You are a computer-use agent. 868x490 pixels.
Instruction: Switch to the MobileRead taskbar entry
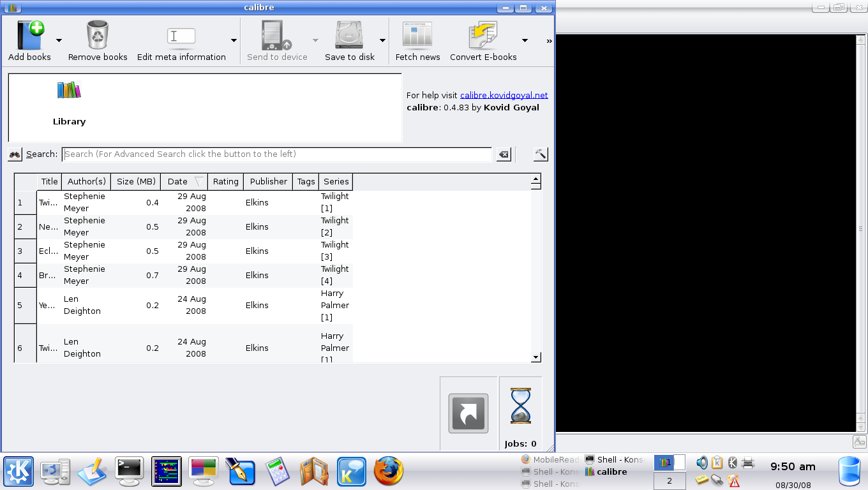pyautogui.click(x=550, y=460)
